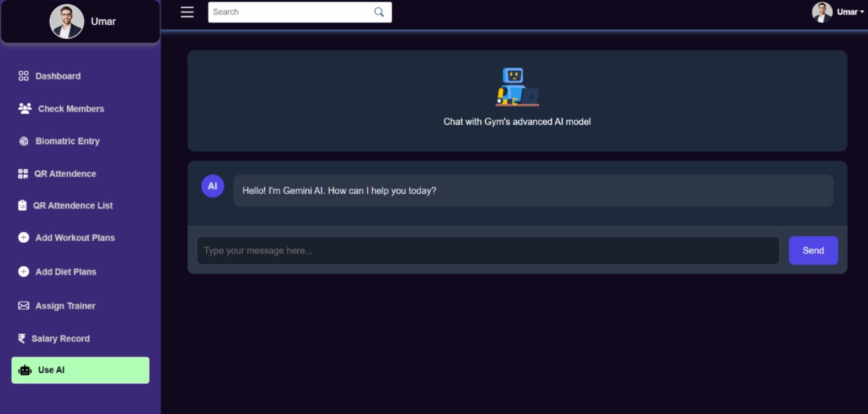The width and height of the screenshot is (868, 414).
Task: Click the search magnifier icon
Action: [379, 12]
